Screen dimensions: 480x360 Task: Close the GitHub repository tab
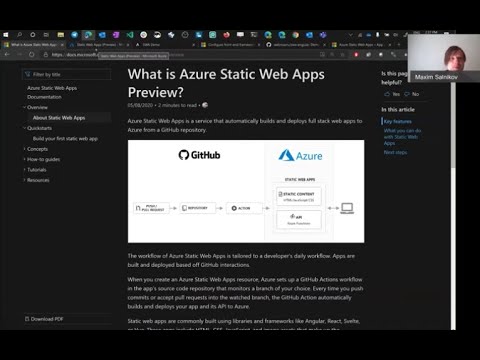tap(324, 44)
